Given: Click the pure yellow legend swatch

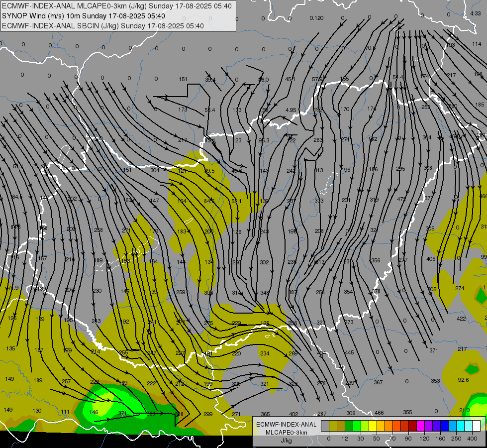Looking at the screenshot, I should pyautogui.click(x=373, y=426).
